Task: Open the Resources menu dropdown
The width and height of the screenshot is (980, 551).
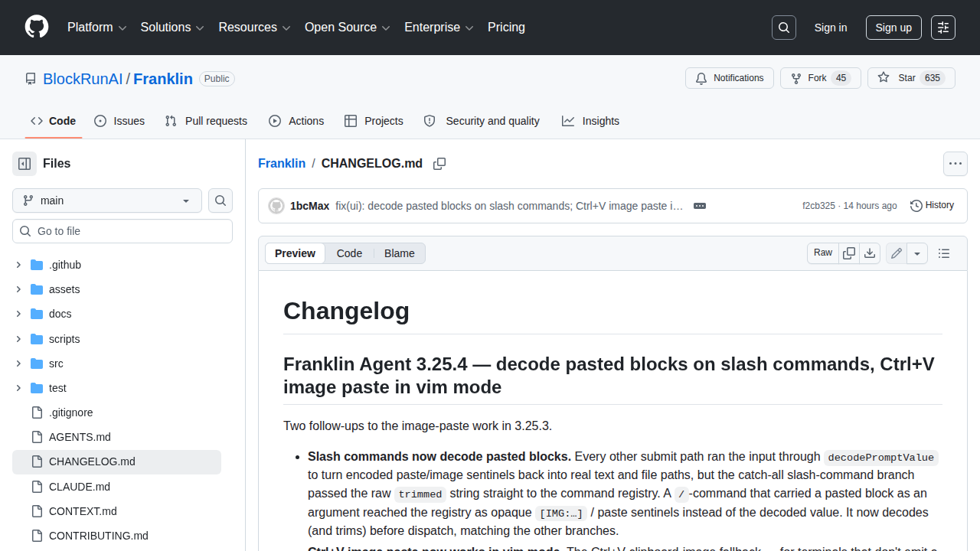Action: (x=254, y=28)
